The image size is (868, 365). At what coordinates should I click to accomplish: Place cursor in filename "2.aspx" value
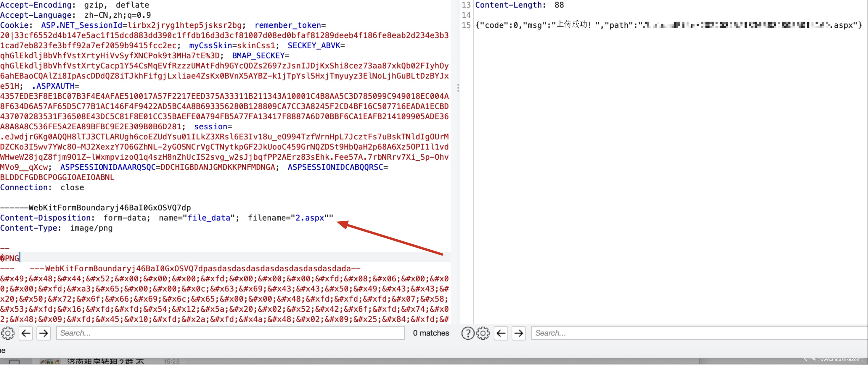click(x=309, y=218)
